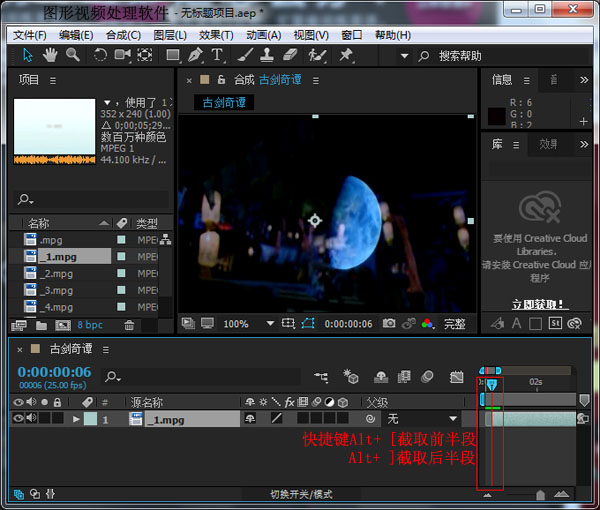This screenshot has height=510, width=600.
Task: Toggle frame blending for timeline
Action: [x=404, y=377]
